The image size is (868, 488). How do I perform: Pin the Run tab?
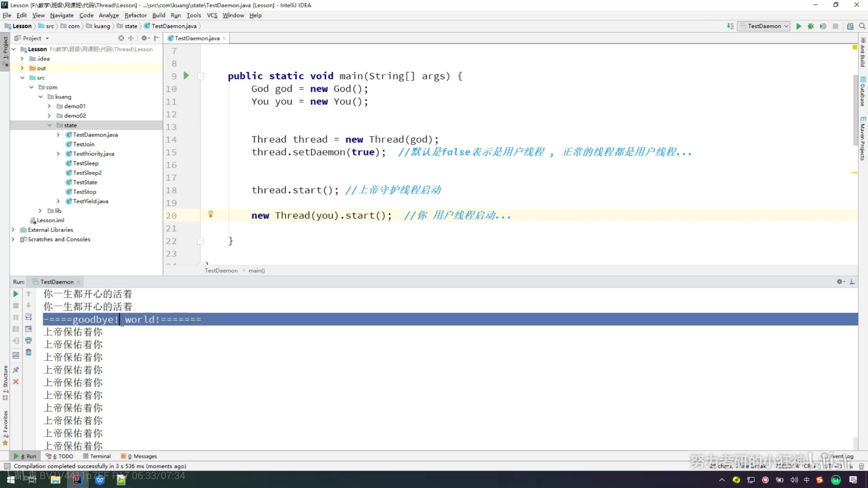pyautogui.click(x=16, y=370)
